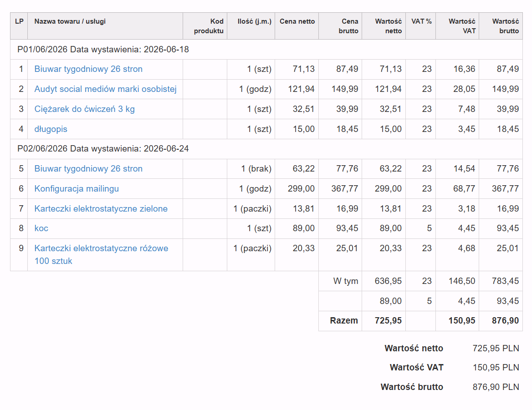Select the P02/06/2026 invoice group row
532x410 pixels.
(266, 149)
